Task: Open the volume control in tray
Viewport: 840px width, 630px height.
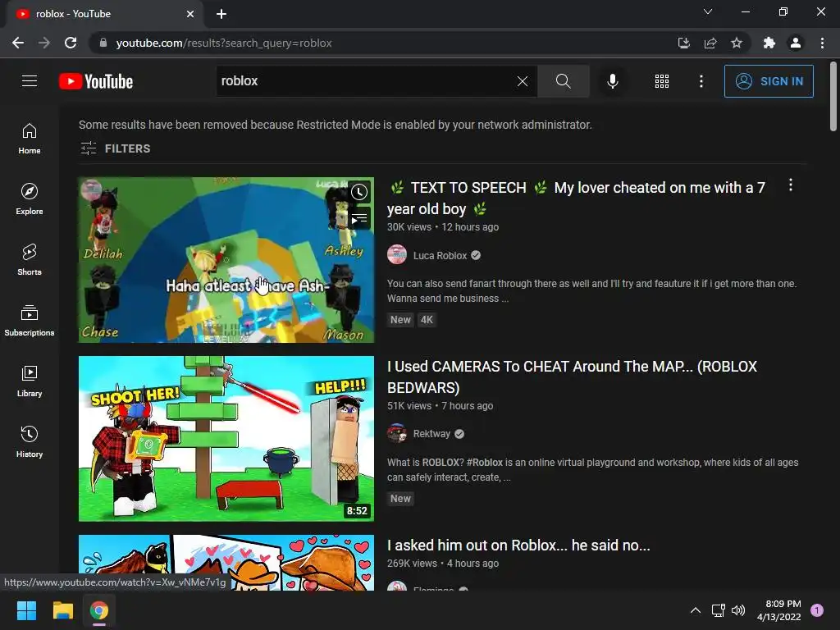Action: pos(738,610)
